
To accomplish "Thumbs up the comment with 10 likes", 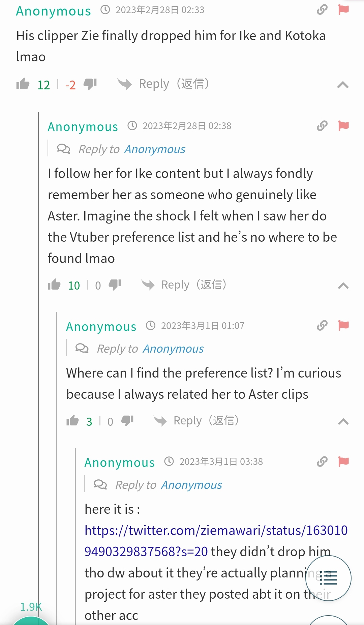I will (x=54, y=285).
